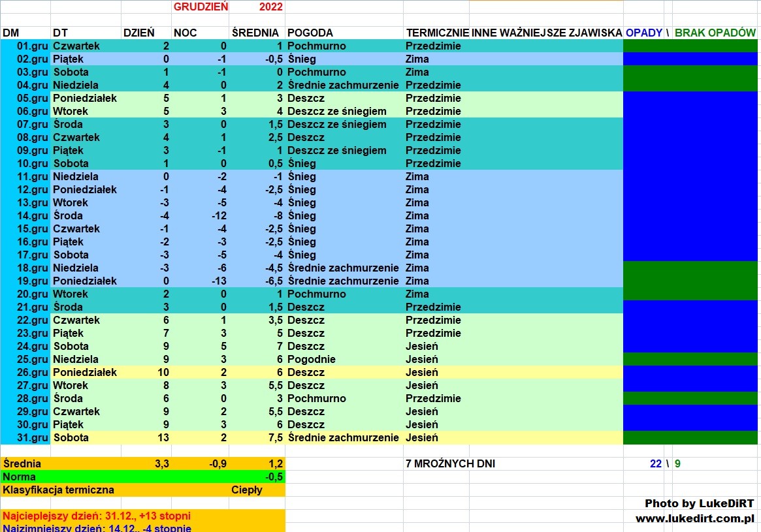Select the "Klasyfikacja termiczna" label cell

[x=59, y=490]
